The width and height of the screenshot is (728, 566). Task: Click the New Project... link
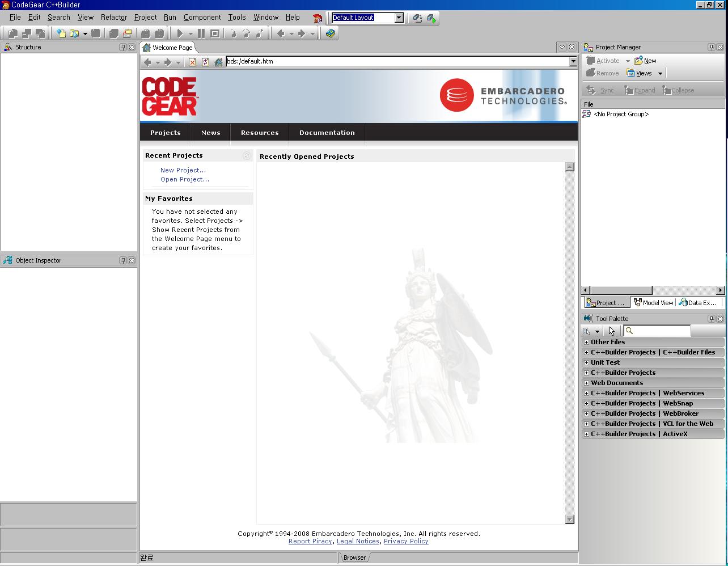[183, 170]
